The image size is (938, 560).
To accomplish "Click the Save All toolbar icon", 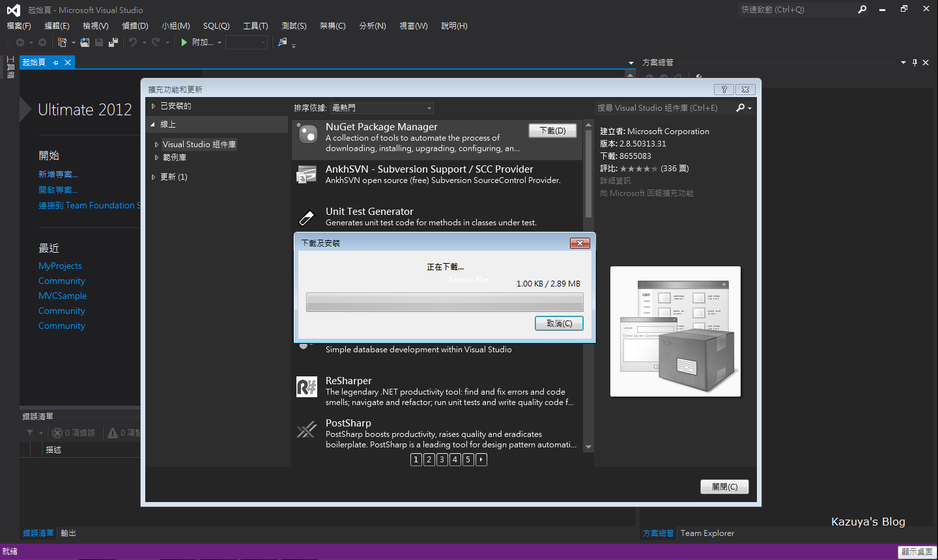I will click(x=113, y=42).
